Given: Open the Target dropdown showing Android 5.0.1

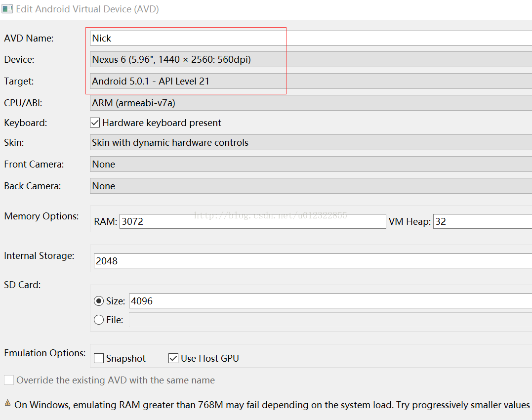Looking at the screenshot, I should click(311, 81).
